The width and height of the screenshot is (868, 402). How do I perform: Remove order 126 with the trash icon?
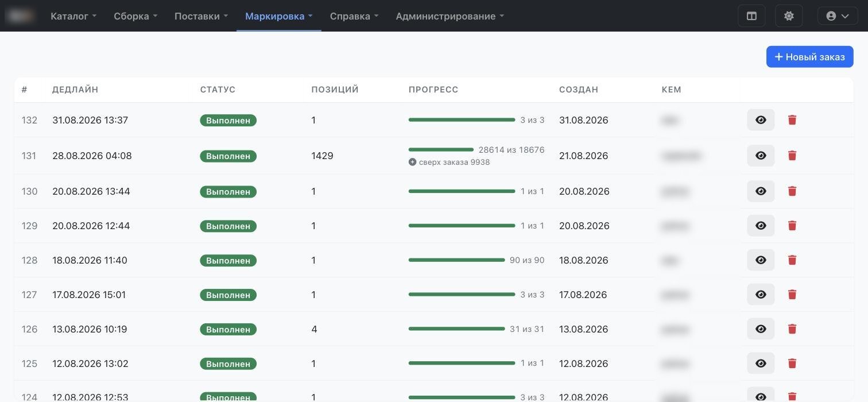pyautogui.click(x=792, y=329)
